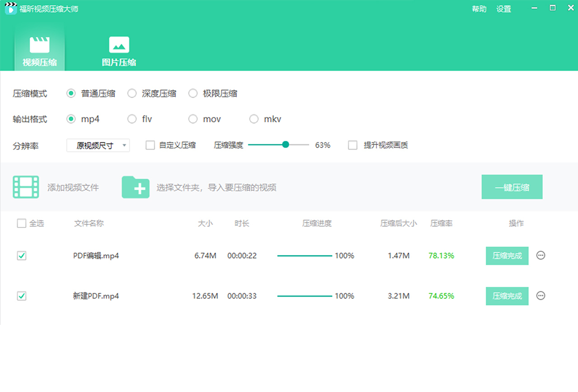Open the 原视频尺寸 resolution dropdown
This screenshot has height=392, width=578.
point(98,145)
